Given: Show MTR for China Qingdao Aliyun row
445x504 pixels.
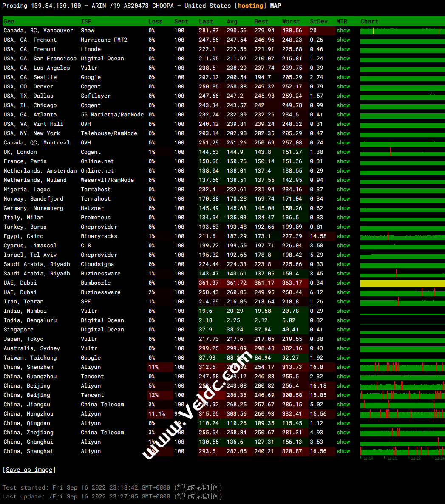Looking at the screenshot, I should click(343, 423).
